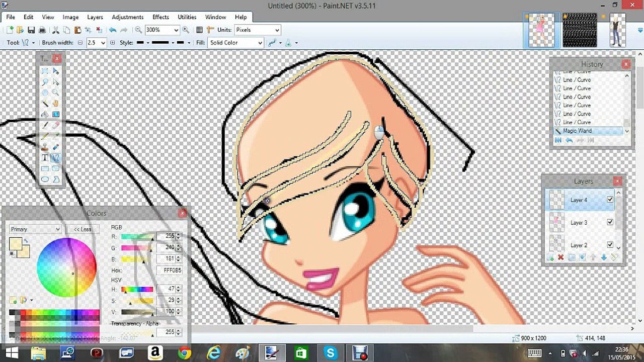Open Skype from the taskbar
Viewport: 644px width, 362px height.
click(330, 353)
